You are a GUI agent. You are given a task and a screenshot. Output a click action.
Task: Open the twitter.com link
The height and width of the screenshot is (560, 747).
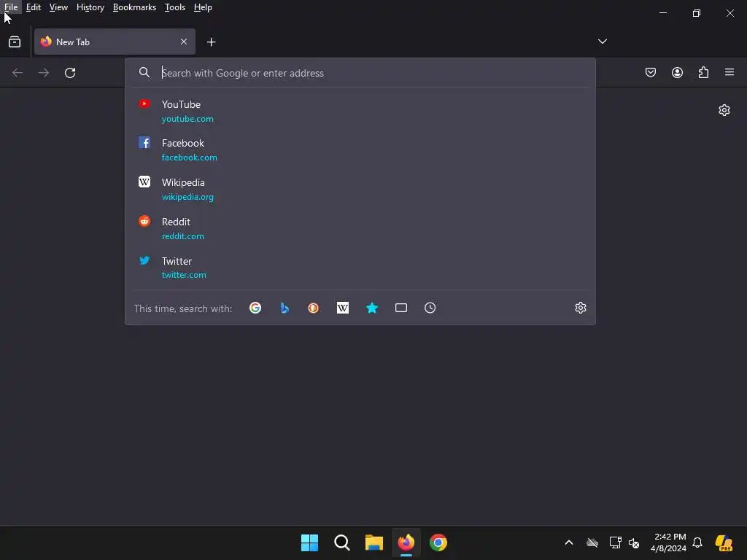(183, 275)
